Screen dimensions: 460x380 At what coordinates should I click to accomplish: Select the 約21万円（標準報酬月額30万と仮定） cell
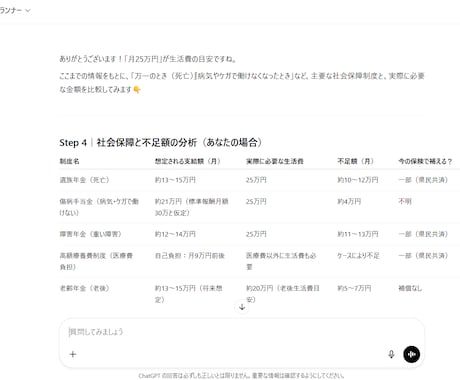191,207
